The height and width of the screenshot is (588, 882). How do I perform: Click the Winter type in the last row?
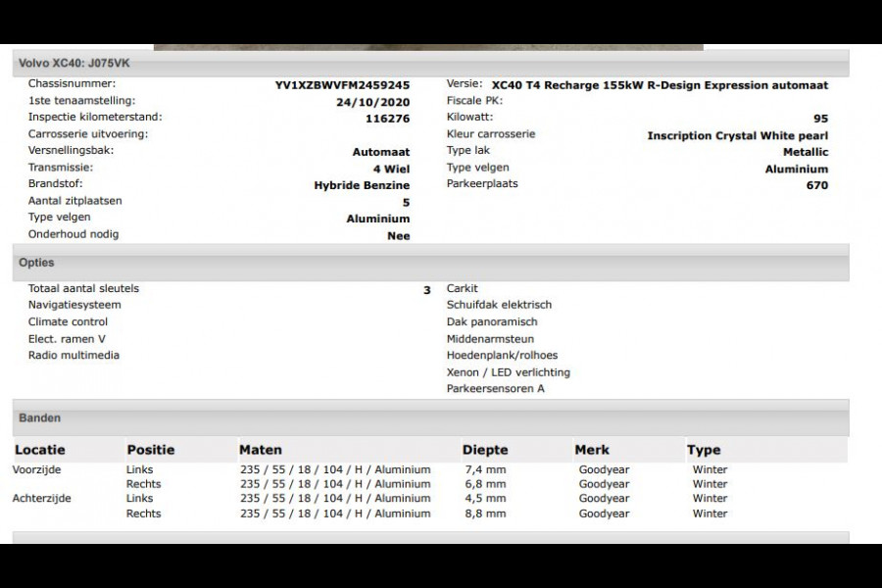tap(710, 514)
